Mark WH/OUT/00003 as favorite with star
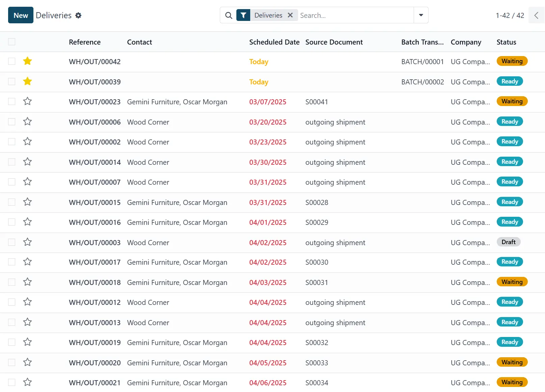The image size is (545, 392). 27,242
